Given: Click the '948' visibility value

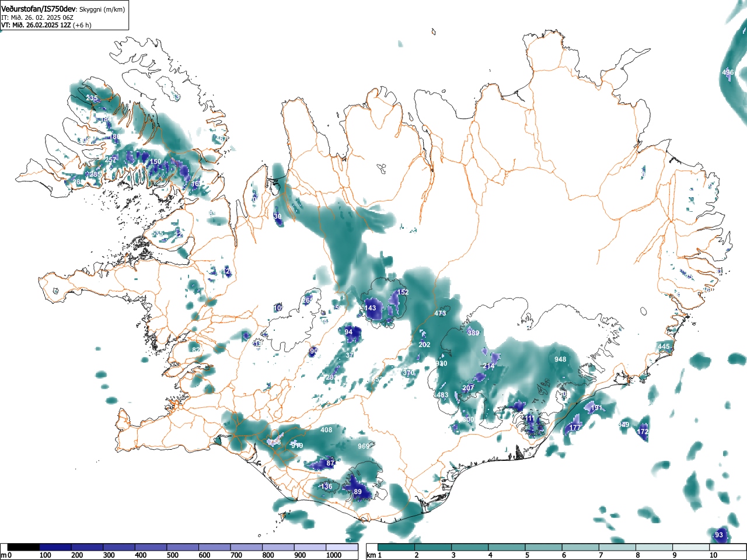Looking at the screenshot, I should (560, 359).
